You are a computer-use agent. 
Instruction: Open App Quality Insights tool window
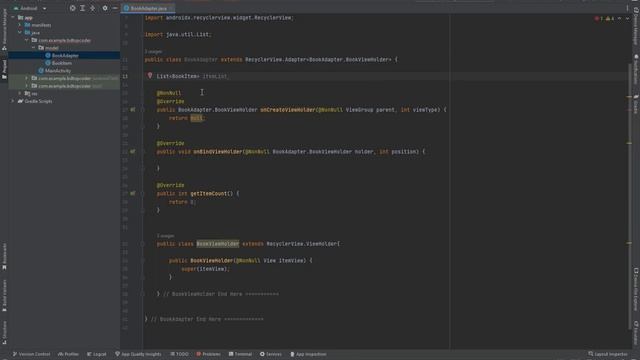click(x=138, y=354)
